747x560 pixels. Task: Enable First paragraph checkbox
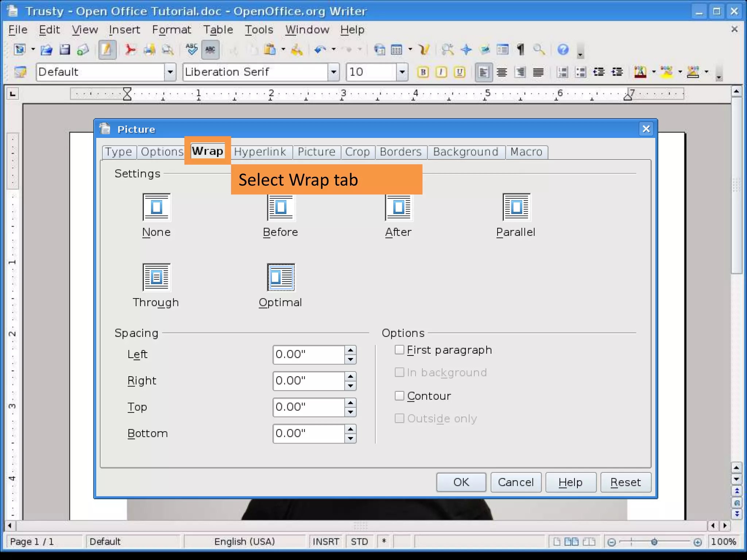coord(399,350)
